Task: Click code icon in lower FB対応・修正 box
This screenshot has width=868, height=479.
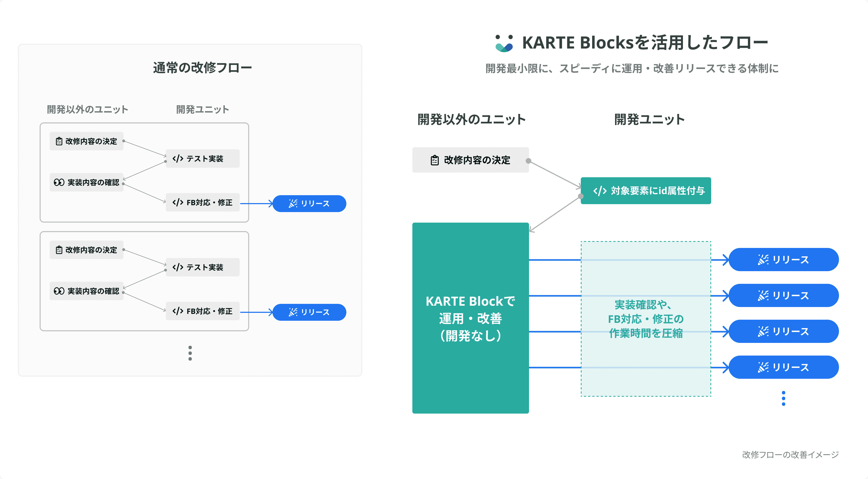Action: click(178, 311)
